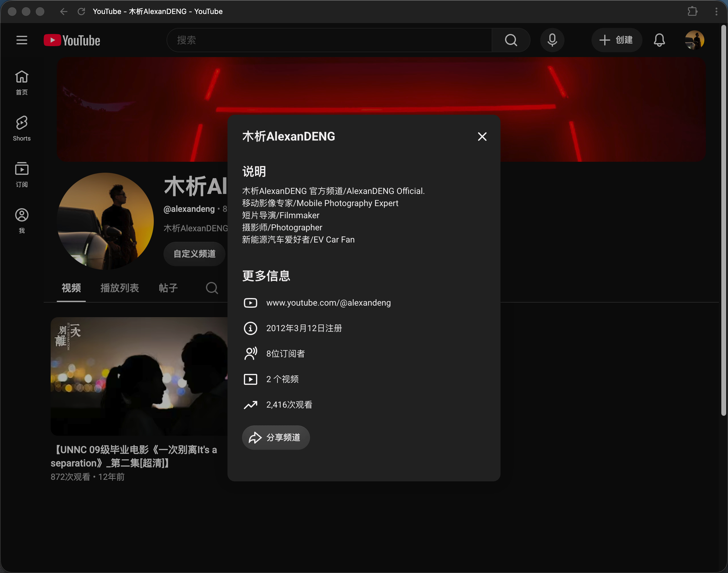Click the channel red banner image
This screenshot has width=728, height=573.
pyautogui.click(x=381, y=109)
